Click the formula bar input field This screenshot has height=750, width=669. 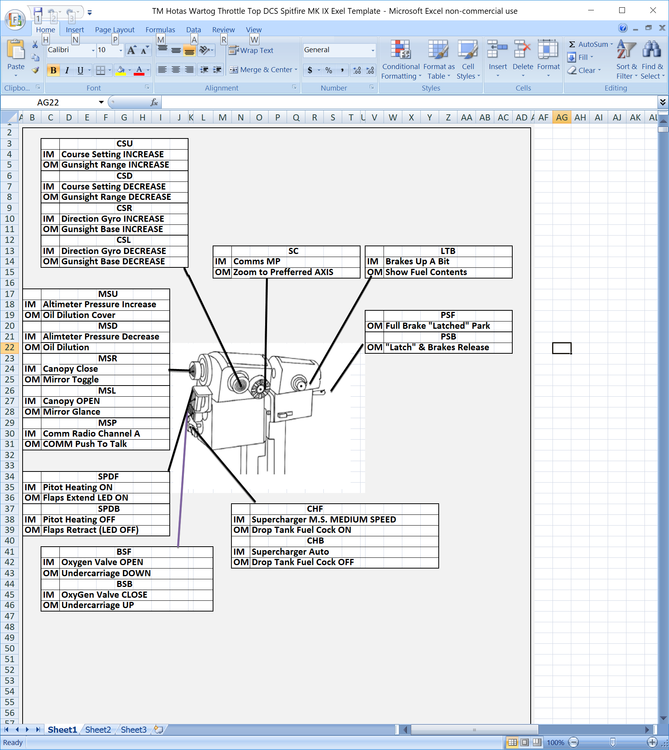(x=400, y=102)
